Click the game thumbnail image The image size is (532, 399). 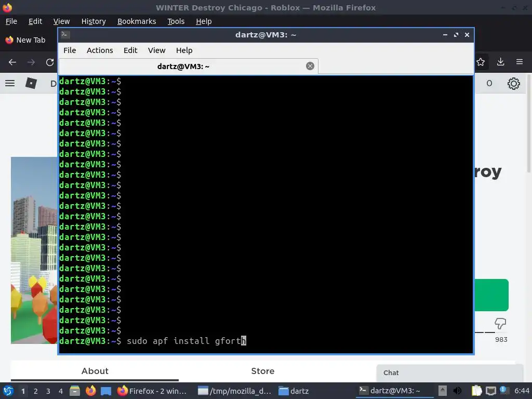[x=34, y=250]
